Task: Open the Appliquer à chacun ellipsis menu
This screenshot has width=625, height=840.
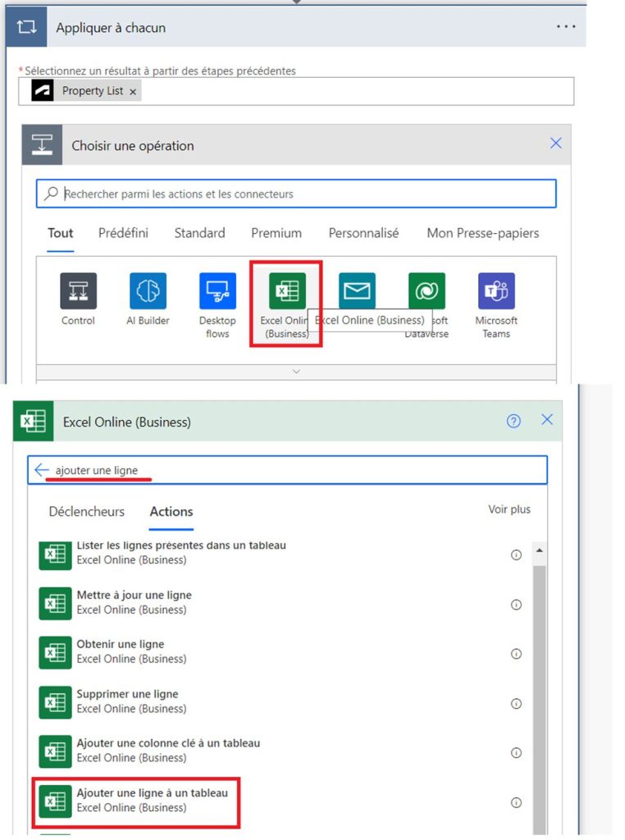Action: point(566,26)
